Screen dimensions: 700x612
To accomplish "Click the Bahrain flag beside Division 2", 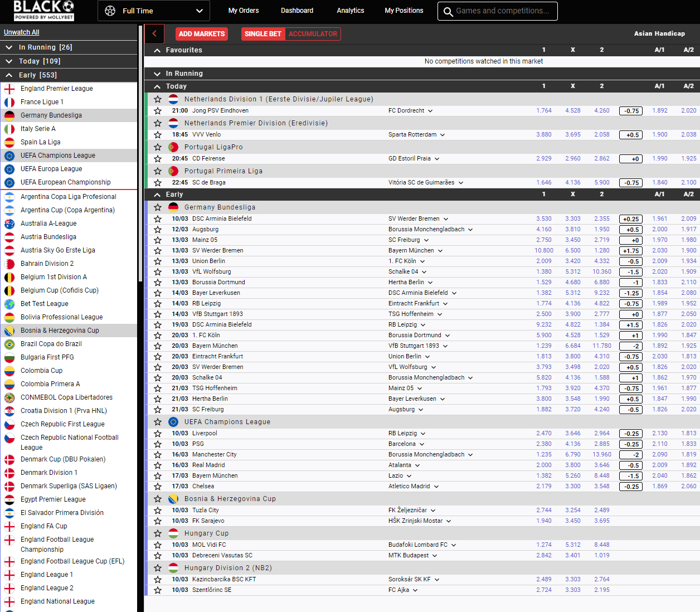I will pos(9,264).
